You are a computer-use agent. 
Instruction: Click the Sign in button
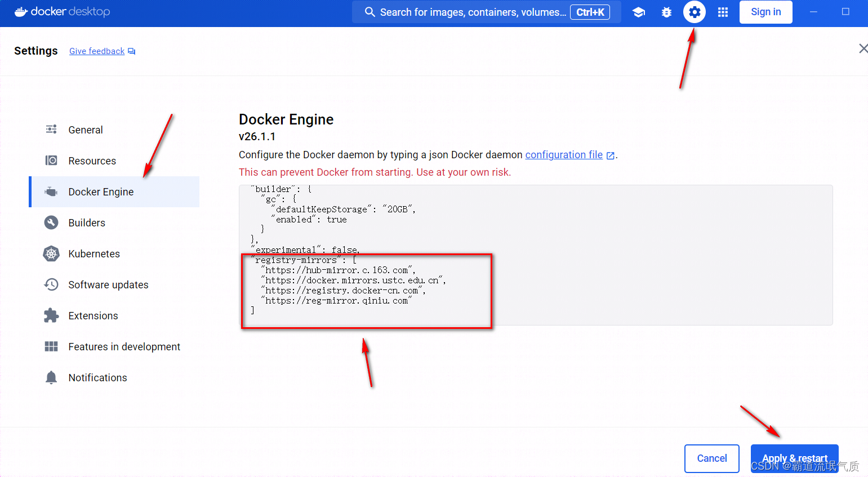pos(765,12)
